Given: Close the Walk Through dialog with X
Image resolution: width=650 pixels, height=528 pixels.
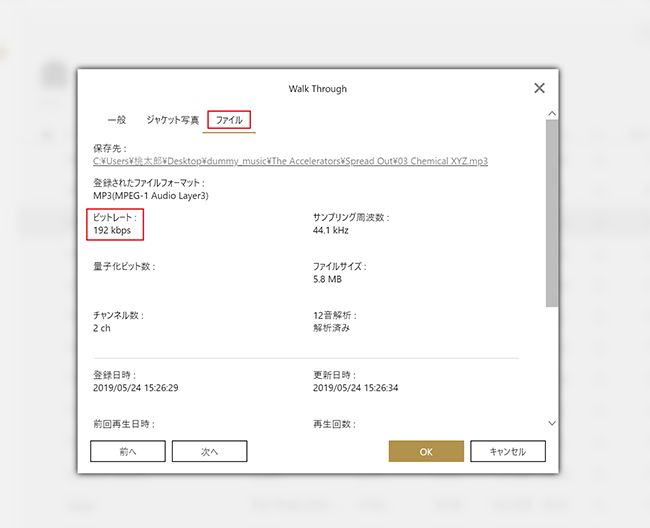Looking at the screenshot, I should [539, 88].
